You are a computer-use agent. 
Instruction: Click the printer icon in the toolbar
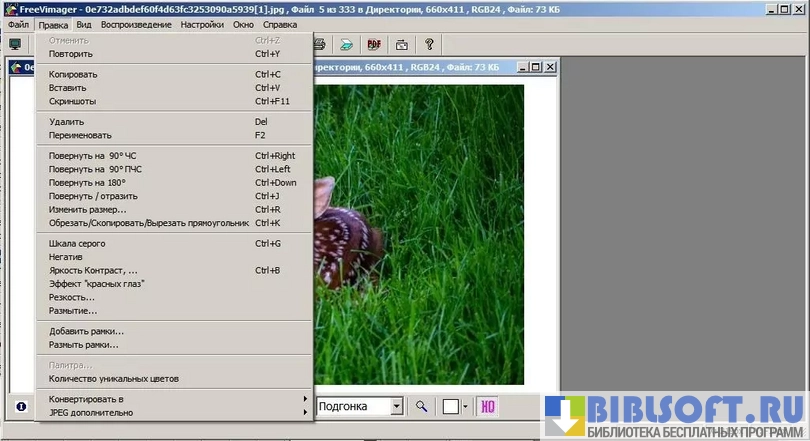click(320, 44)
